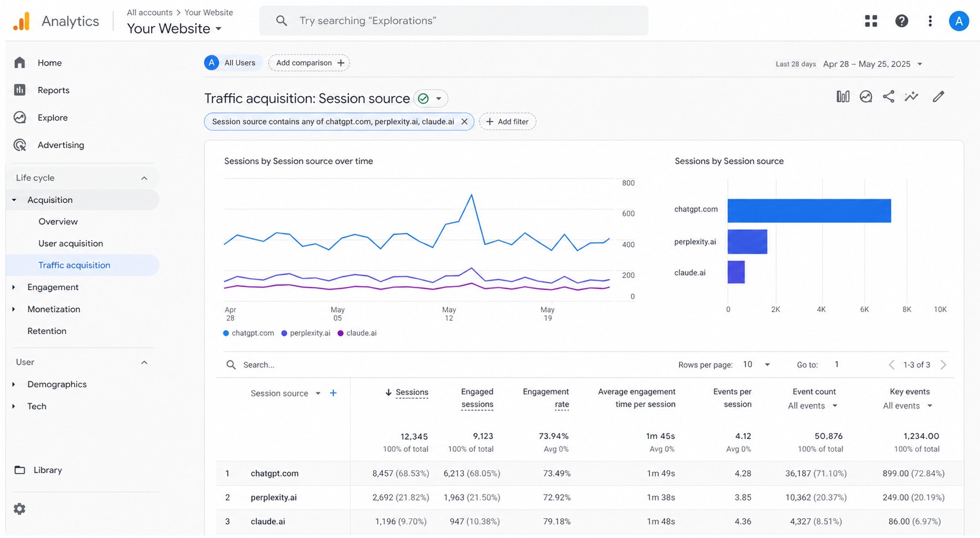Open Acquisition Overview report
The height and width of the screenshot is (538, 980).
[x=58, y=222]
